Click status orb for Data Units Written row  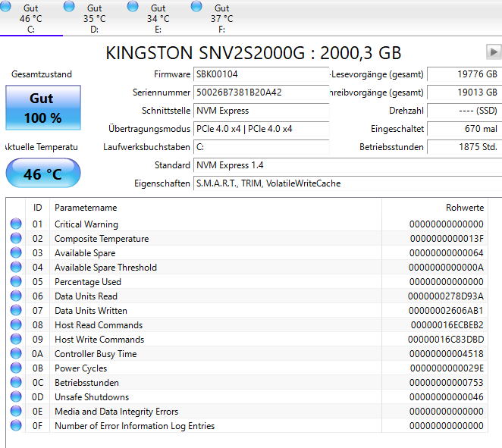point(16,310)
